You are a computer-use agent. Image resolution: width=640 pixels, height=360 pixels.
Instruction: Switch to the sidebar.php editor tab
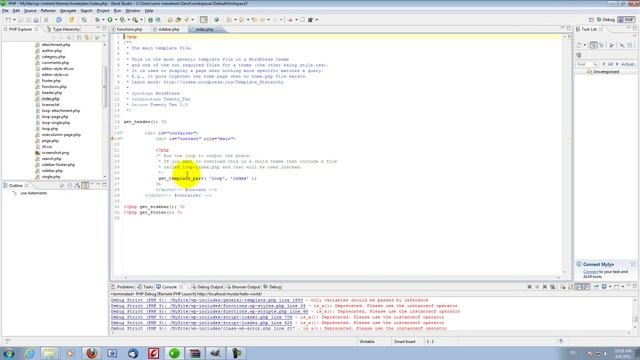(x=168, y=29)
